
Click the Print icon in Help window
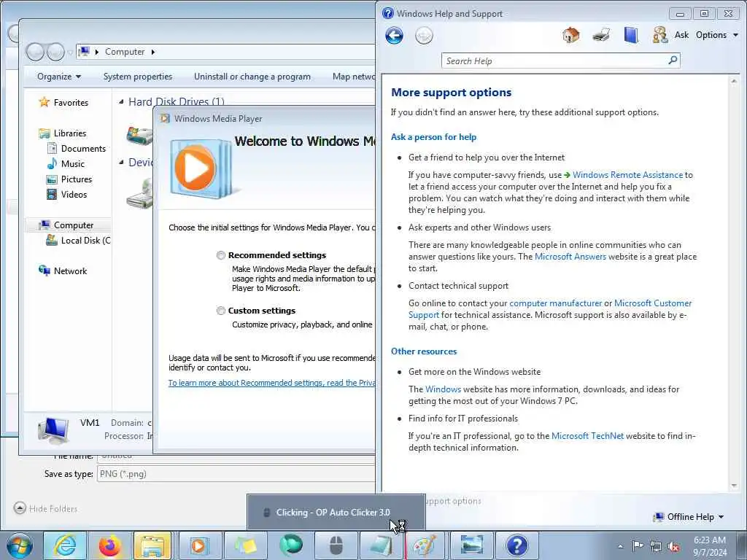[601, 35]
